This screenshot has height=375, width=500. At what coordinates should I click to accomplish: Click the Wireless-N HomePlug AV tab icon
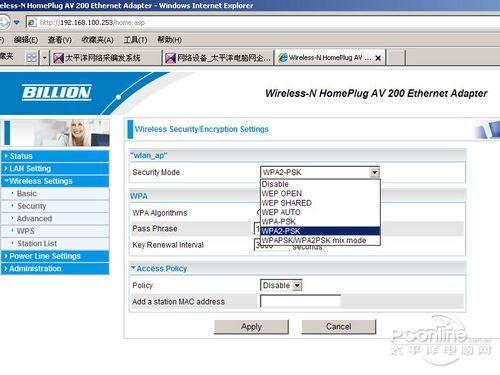(283, 58)
